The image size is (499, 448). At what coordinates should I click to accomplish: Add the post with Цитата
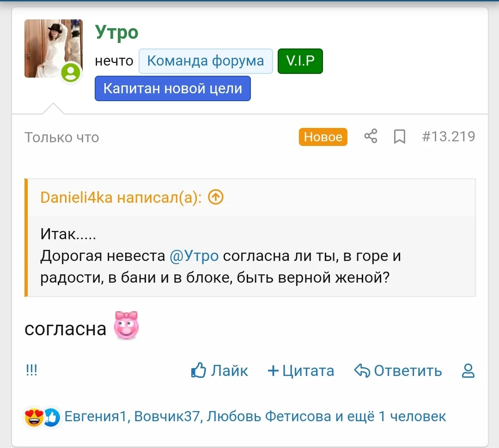301,371
